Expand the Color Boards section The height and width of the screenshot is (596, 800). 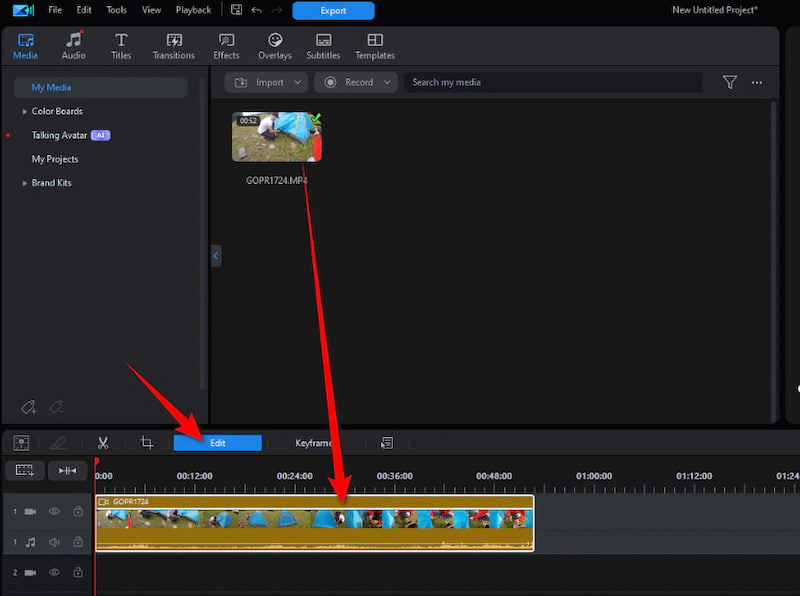pyautogui.click(x=24, y=111)
